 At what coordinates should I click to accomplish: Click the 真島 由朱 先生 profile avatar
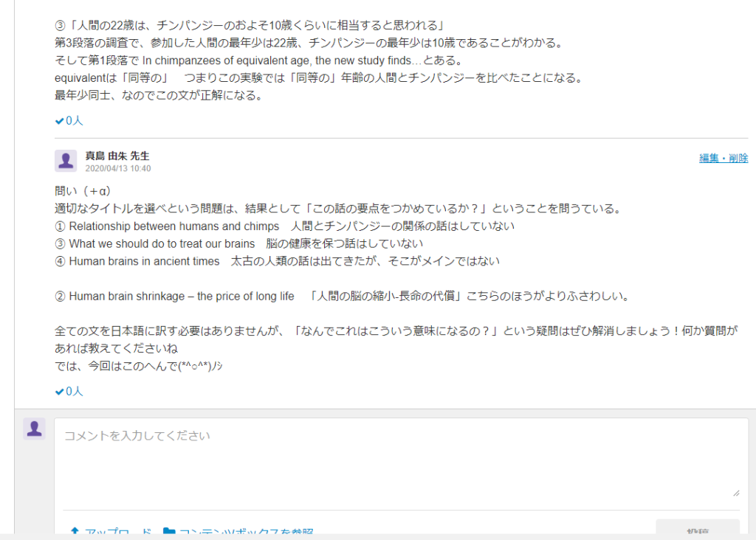pyautogui.click(x=66, y=161)
